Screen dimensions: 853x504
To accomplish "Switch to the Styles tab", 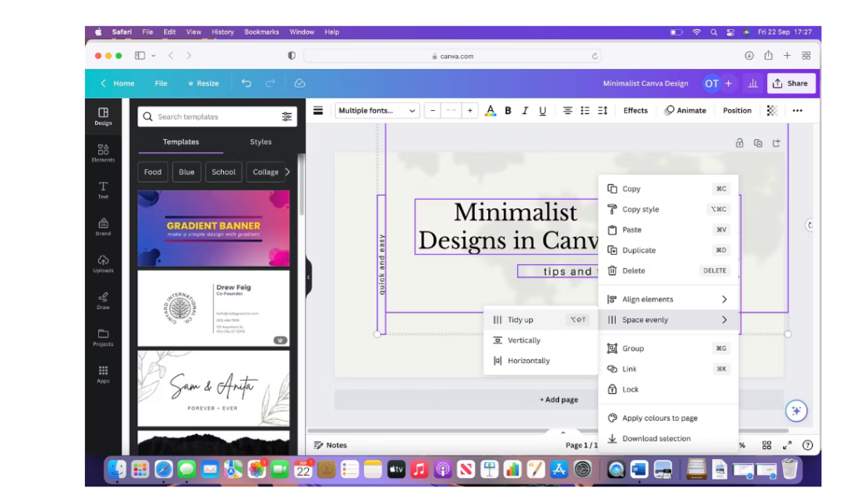I will pyautogui.click(x=261, y=142).
